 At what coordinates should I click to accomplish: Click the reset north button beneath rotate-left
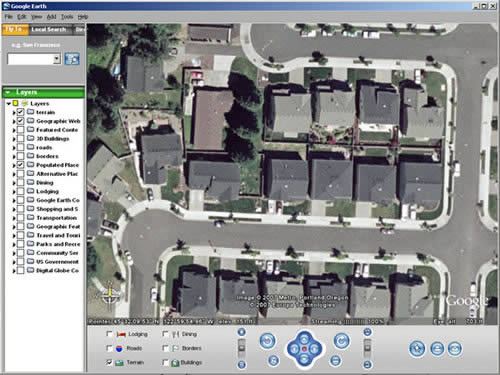(273, 360)
